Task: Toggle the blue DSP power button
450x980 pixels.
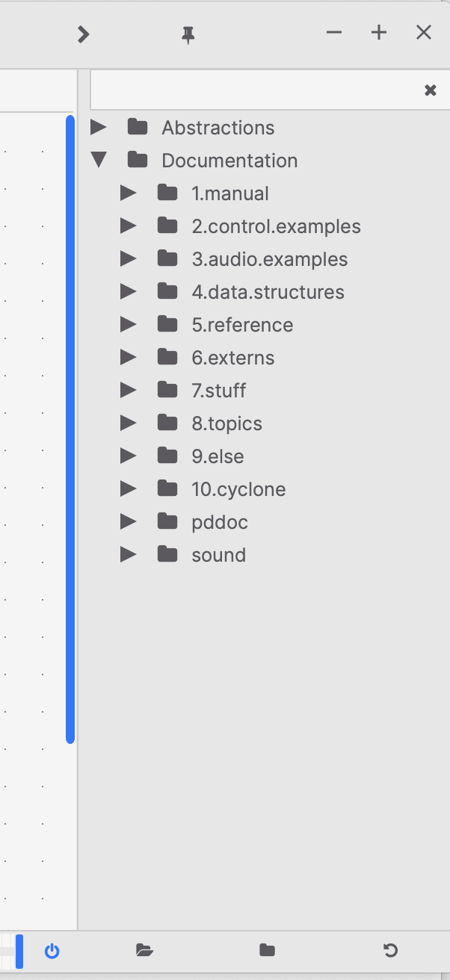Action: 52,950
